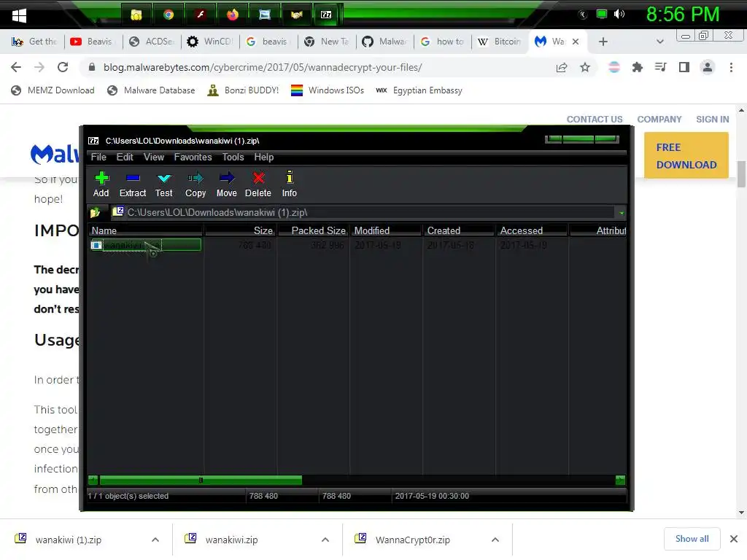Expand the 7-Zip address path dropdown
747x560 pixels.
(x=622, y=213)
